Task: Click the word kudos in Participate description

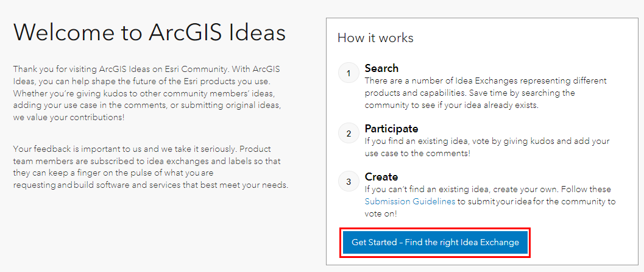Action: click(541, 141)
